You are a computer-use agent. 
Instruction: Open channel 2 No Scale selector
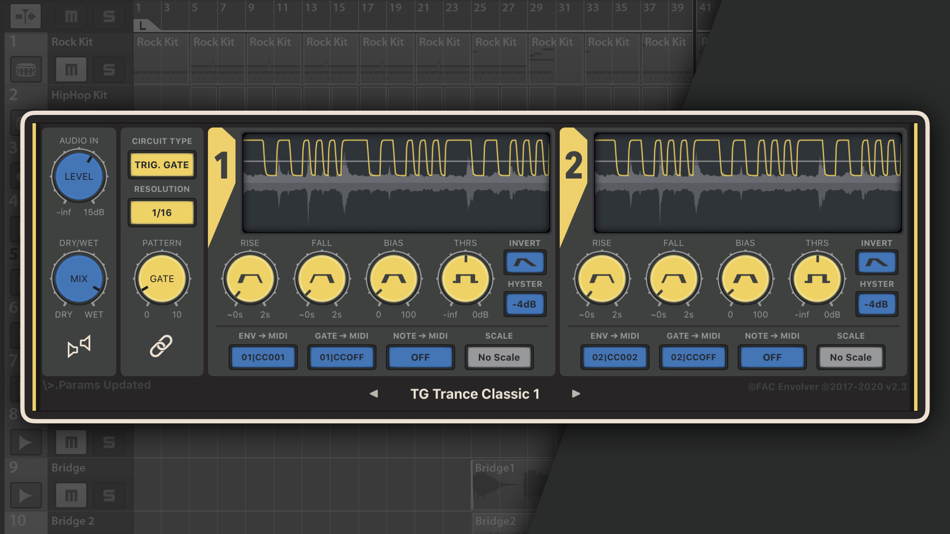[x=851, y=357]
